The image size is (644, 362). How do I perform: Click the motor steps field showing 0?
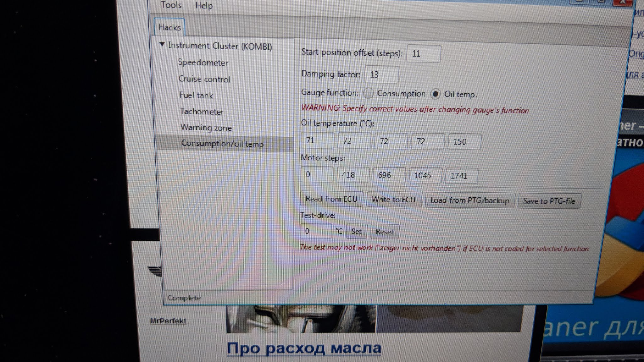click(317, 174)
